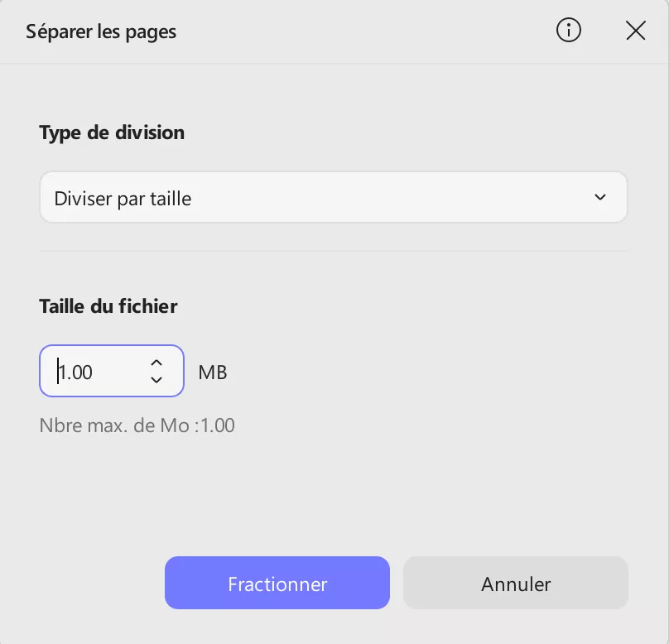
Task: Click the 'Nbre max. de Mo' hint text
Action: pos(137,425)
